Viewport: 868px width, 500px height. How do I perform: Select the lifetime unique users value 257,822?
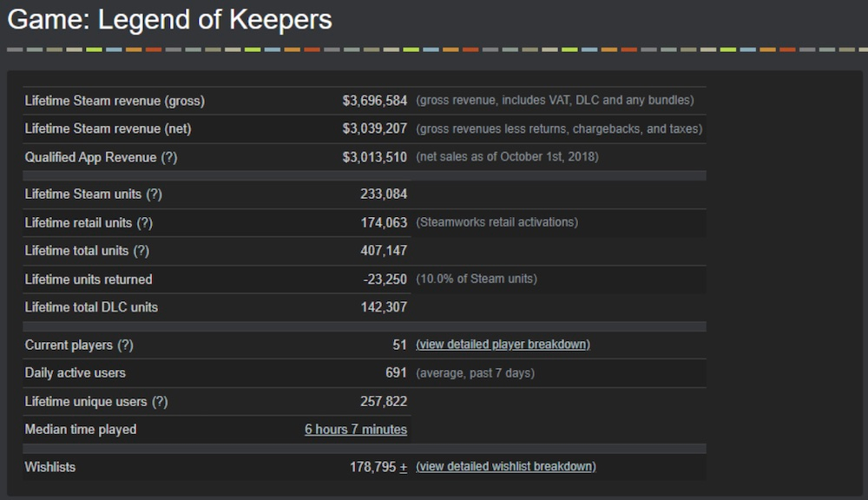click(x=384, y=401)
